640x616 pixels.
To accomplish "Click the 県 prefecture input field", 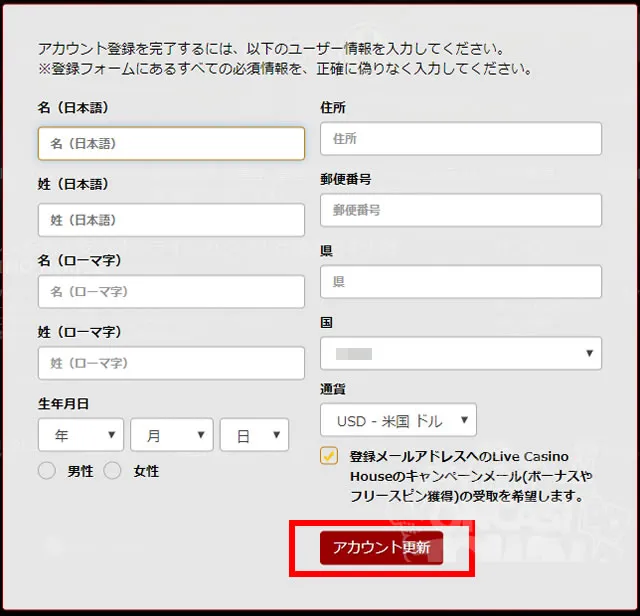I will pyautogui.click(x=461, y=282).
